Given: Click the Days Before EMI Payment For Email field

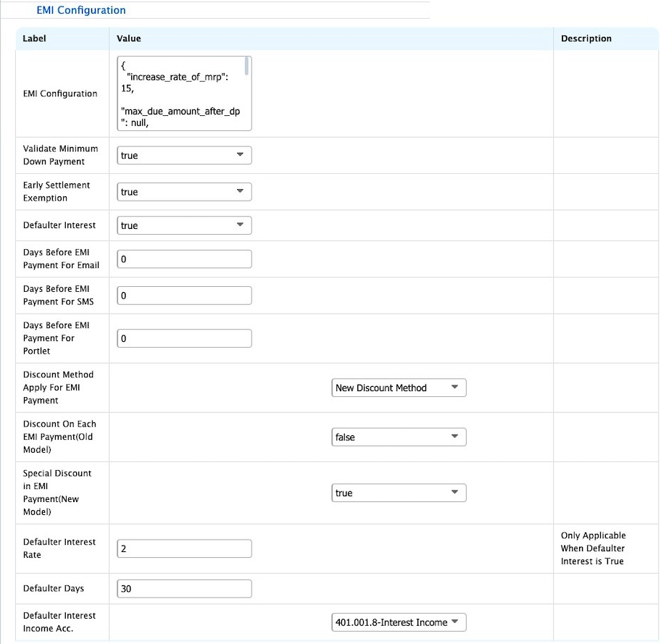Looking at the screenshot, I should tap(184, 259).
